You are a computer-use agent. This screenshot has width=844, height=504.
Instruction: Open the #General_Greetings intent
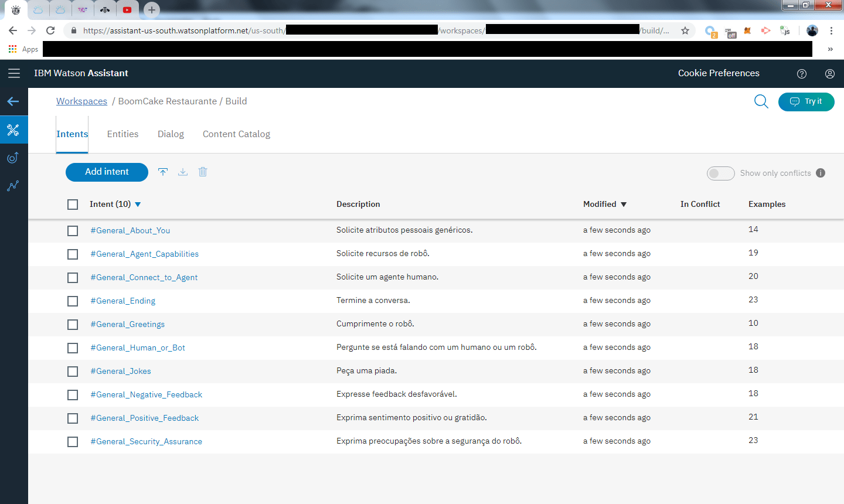pos(128,324)
